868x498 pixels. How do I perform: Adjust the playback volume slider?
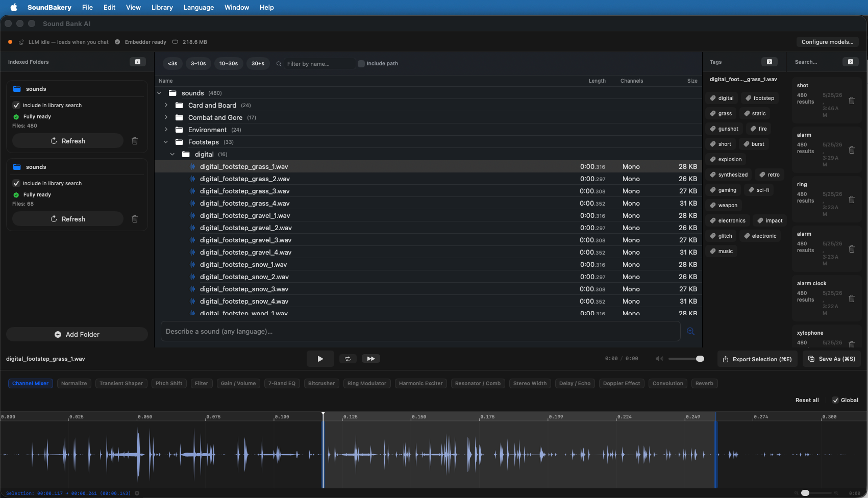686,359
